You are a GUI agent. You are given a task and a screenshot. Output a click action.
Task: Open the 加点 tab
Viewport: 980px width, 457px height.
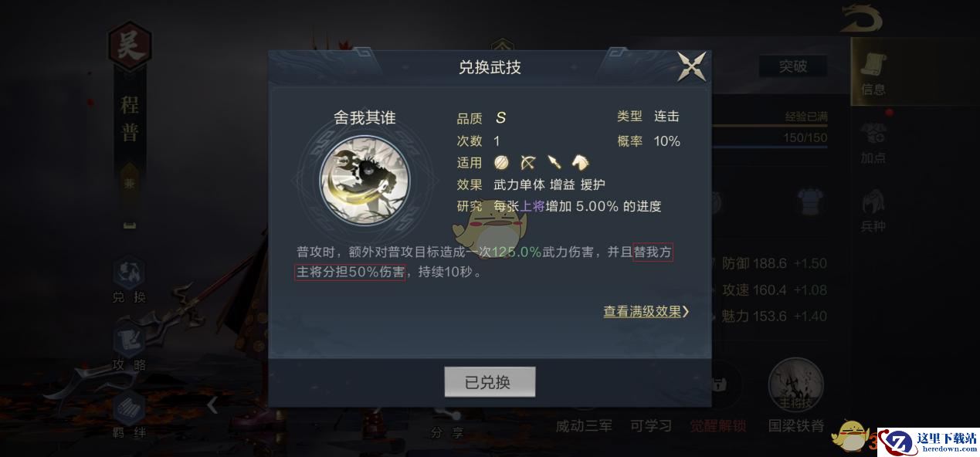coord(874,141)
